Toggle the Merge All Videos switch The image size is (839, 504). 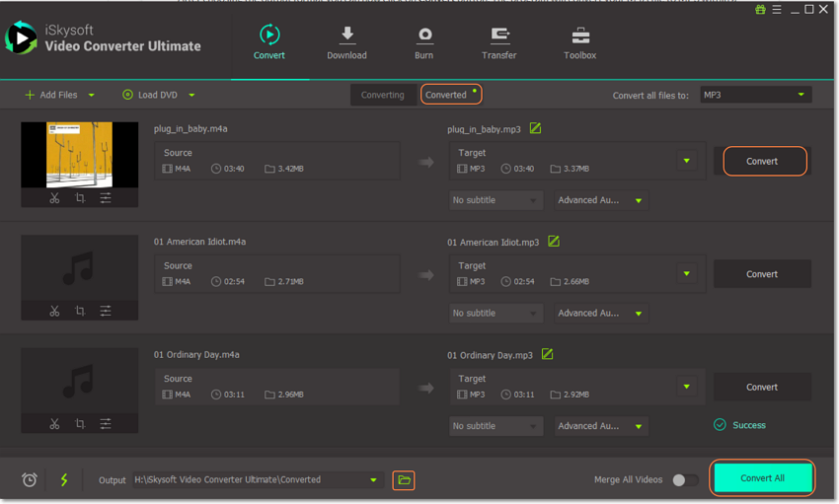684,480
